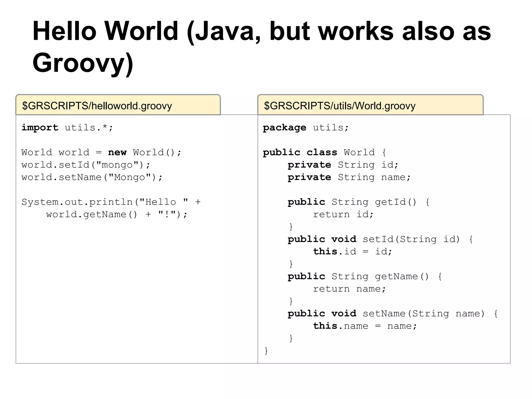The image size is (532, 399).
Task: Click the line 'System.out.println("Hello " +'
Action: [x=111, y=202]
